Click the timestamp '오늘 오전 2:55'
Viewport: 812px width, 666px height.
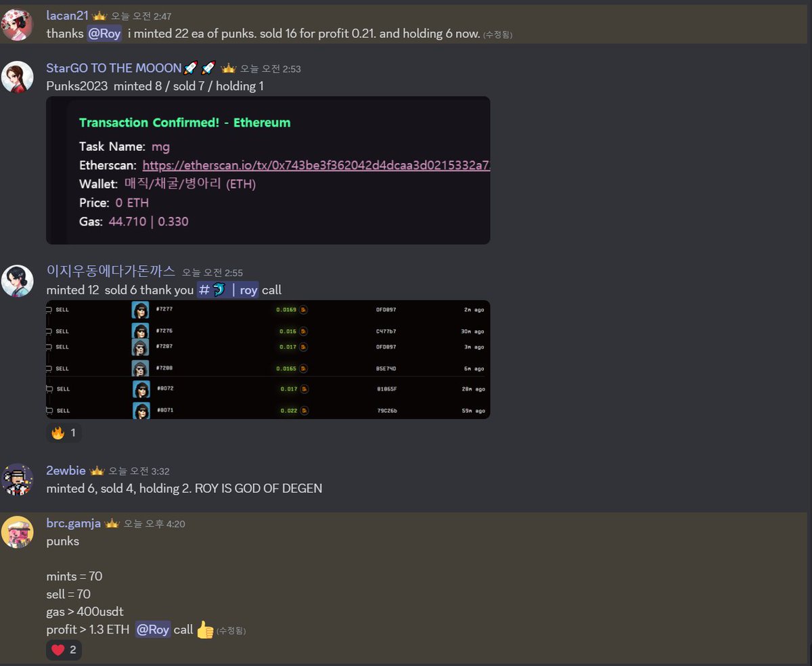(212, 273)
